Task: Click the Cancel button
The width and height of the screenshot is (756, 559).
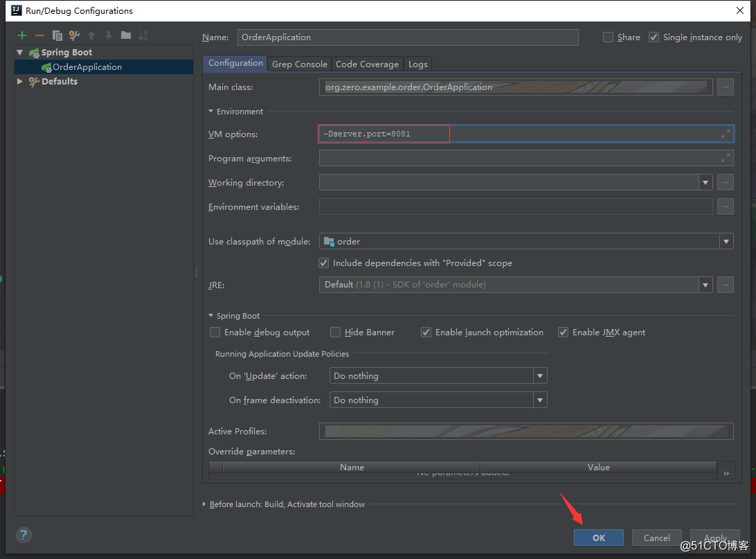Action: (x=657, y=538)
